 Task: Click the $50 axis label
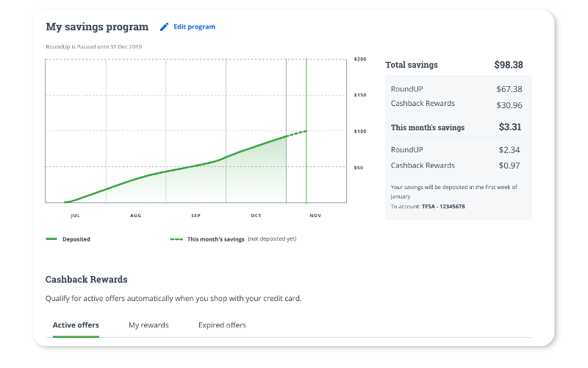coord(359,168)
